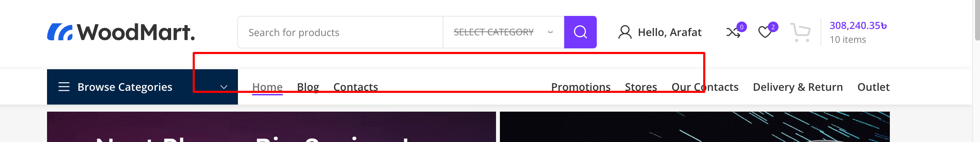This screenshot has width=980, height=142.
Task: Open the shopping cart icon
Action: pos(800,32)
